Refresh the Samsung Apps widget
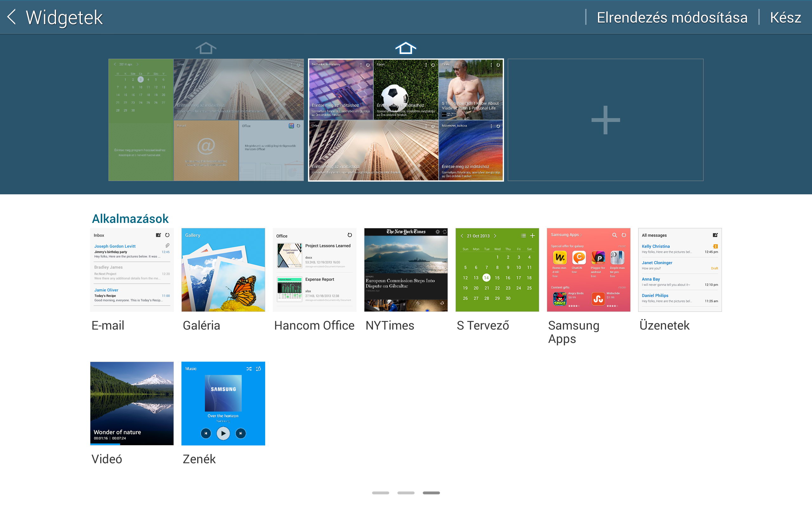Viewport: 812px width, 508px height. 624,235
